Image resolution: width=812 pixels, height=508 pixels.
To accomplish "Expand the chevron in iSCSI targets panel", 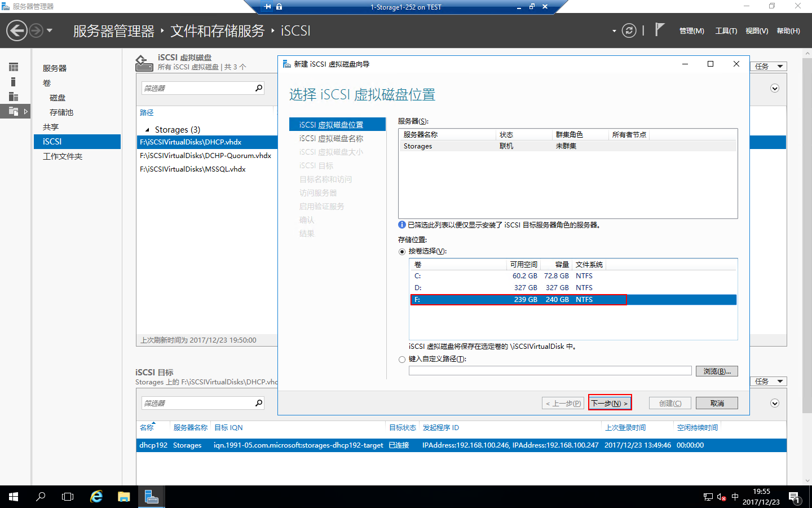I will pos(775,403).
